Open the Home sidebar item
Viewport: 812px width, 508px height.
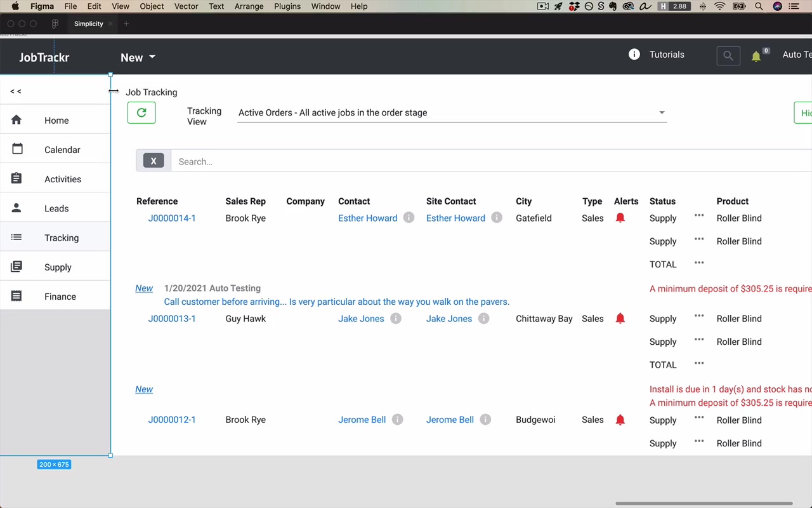click(x=55, y=121)
